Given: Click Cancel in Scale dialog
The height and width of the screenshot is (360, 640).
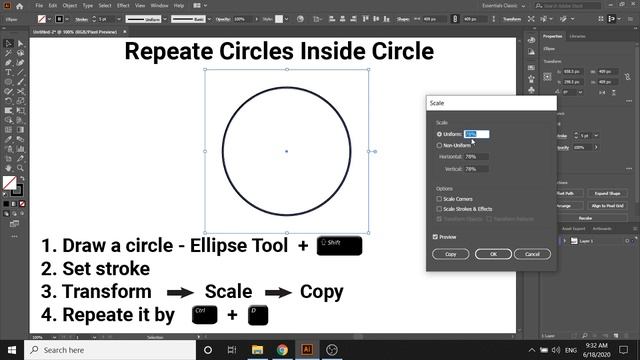Looking at the screenshot, I should click(x=532, y=254).
